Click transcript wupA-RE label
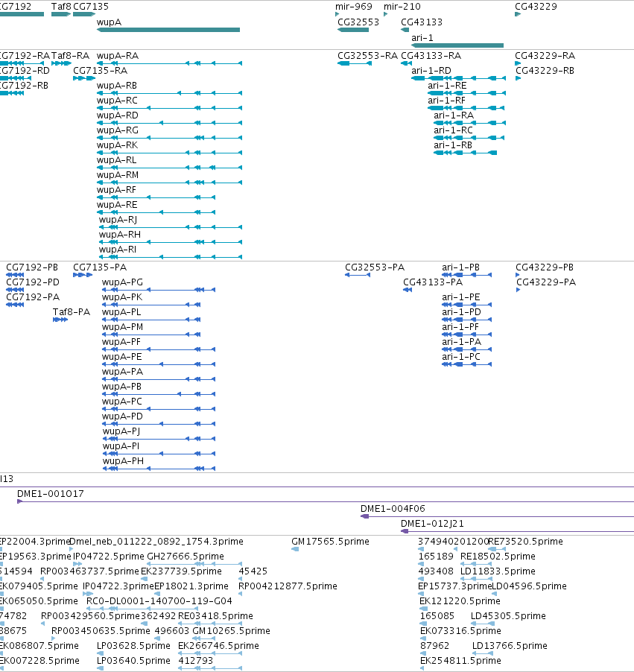 coord(117,205)
